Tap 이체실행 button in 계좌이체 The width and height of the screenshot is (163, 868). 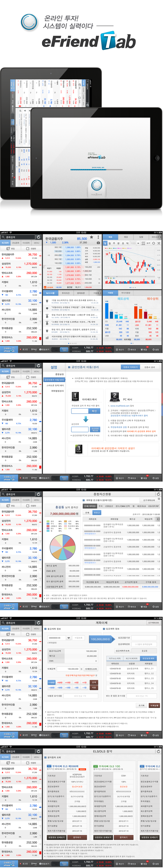(154, 705)
